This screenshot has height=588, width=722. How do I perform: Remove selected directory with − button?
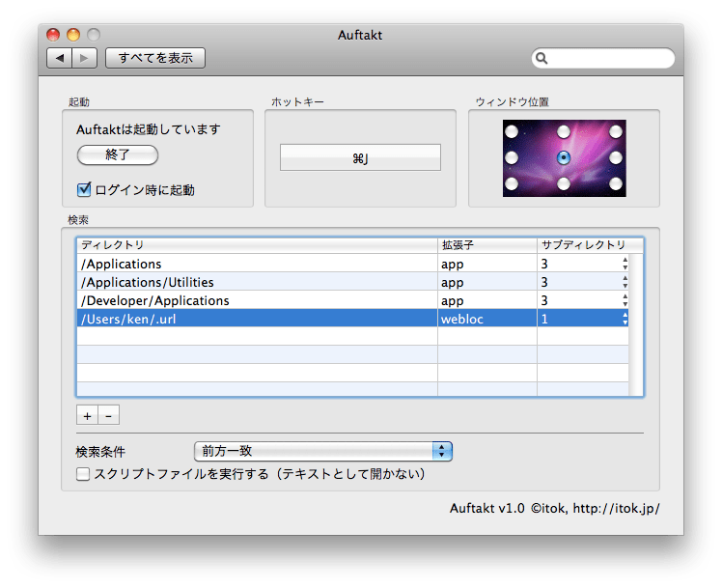point(109,415)
